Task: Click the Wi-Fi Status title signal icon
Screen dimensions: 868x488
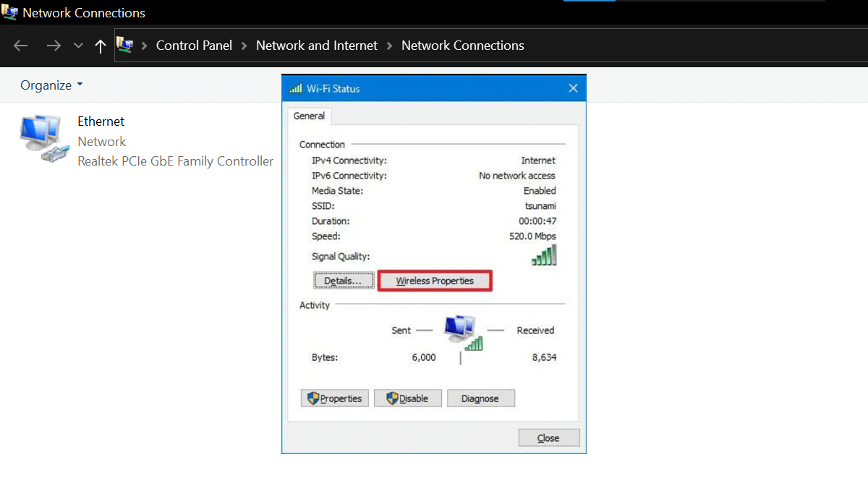Action: (295, 88)
